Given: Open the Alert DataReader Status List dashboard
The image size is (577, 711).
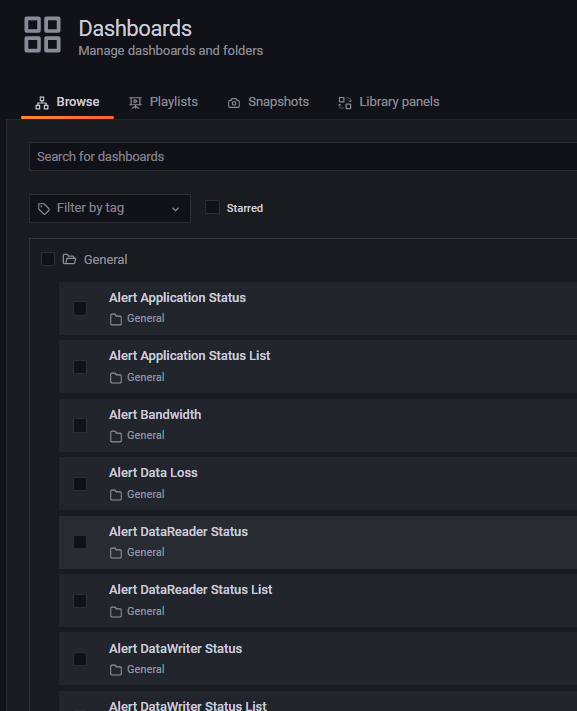Looking at the screenshot, I should click(191, 589).
